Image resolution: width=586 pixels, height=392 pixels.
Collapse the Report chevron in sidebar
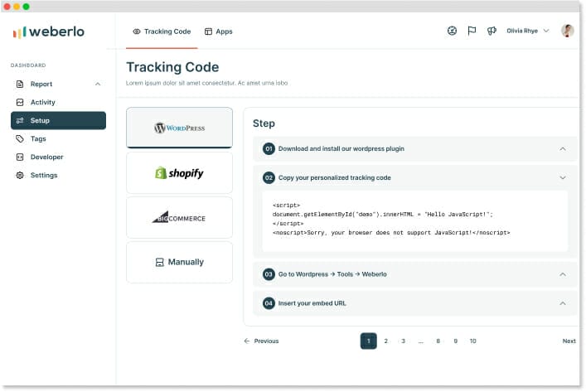pos(98,84)
